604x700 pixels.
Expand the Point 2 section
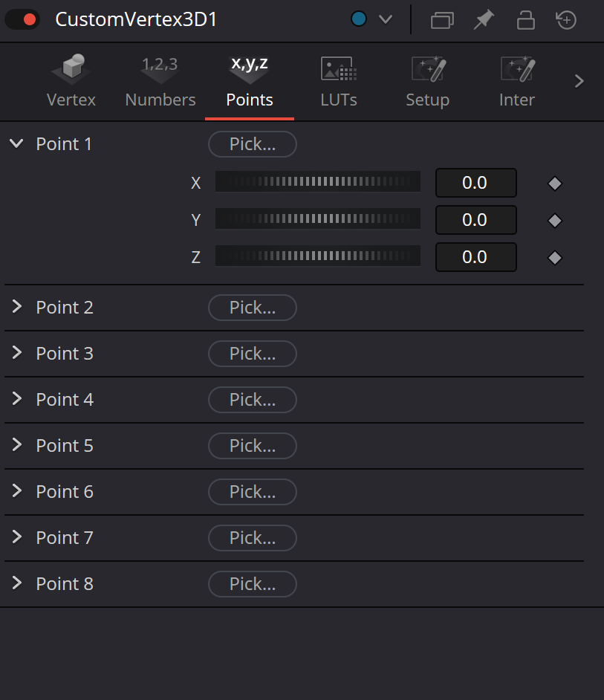coord(17,307)
